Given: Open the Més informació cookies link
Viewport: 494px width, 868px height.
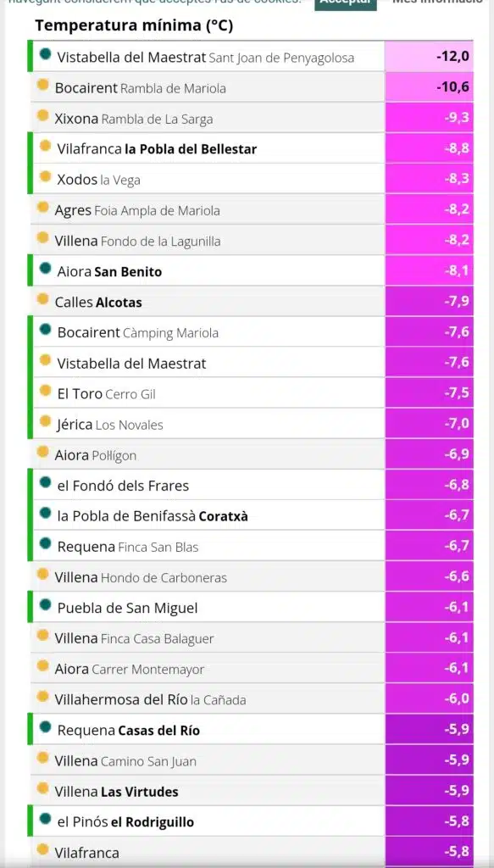Looking at the screenshot, I should [x=437, y=3].
